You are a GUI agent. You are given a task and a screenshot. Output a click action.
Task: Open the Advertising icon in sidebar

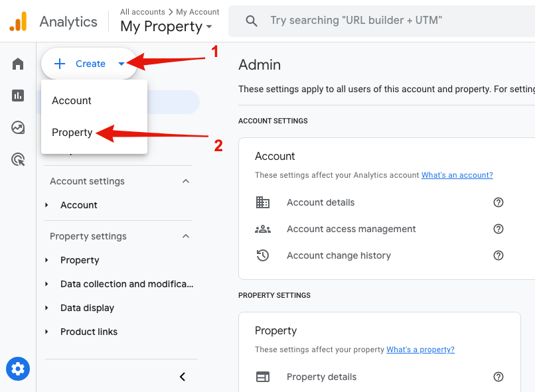(x=18, y=159)
